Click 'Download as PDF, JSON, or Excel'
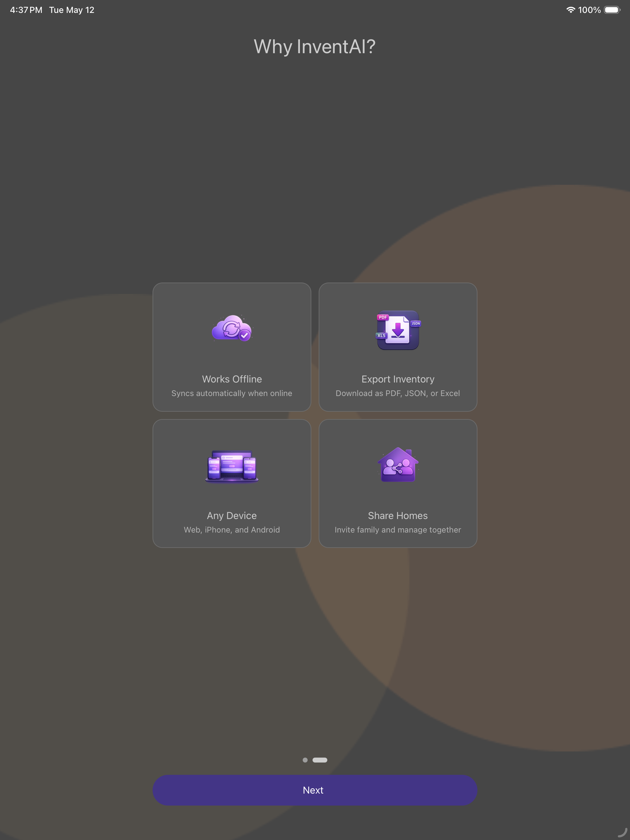The width and height of the screenshot is (630, 840). (398, 394)
